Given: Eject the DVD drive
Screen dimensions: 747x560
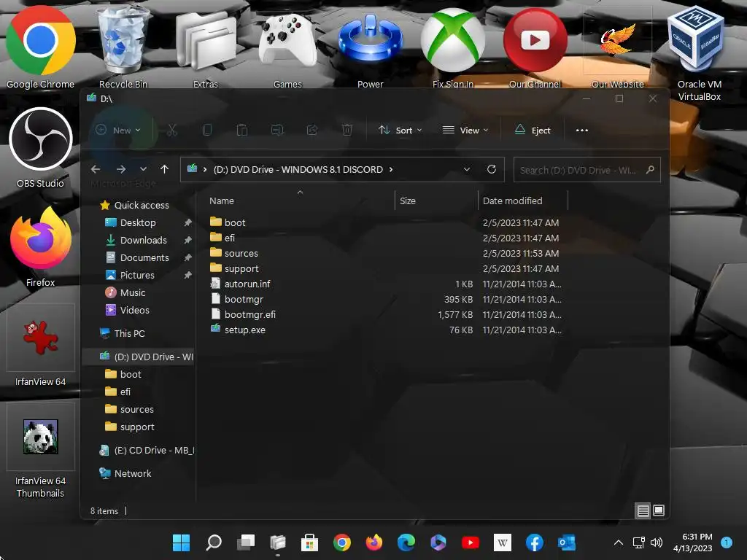Looking at the screenshot, I should pos(533,130).
